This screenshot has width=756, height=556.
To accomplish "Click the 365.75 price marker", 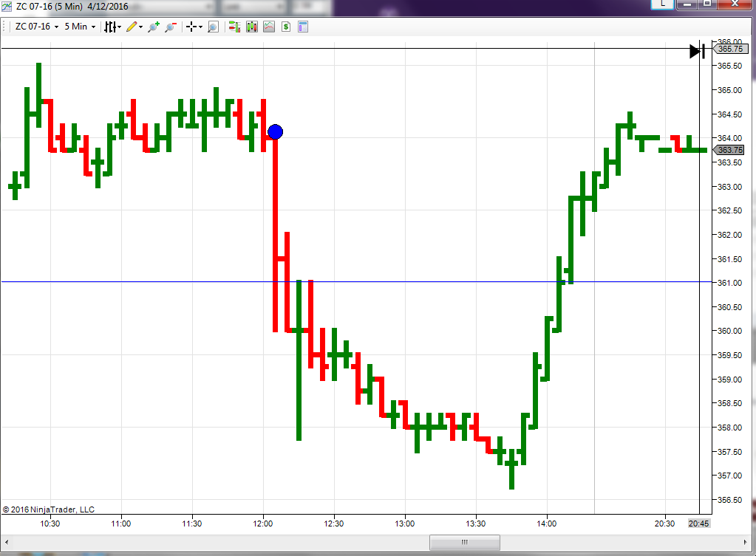I will tap(730, 49).
